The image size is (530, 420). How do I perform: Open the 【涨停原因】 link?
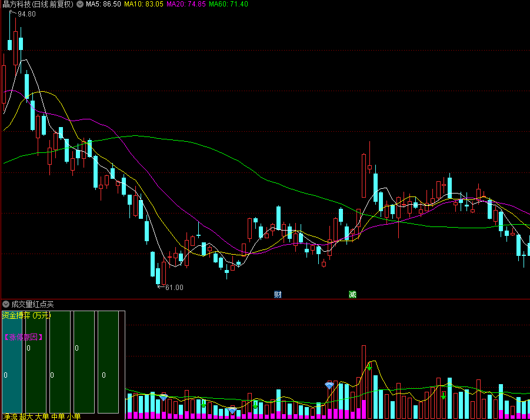pyautogui.click(x=24, y=337)
